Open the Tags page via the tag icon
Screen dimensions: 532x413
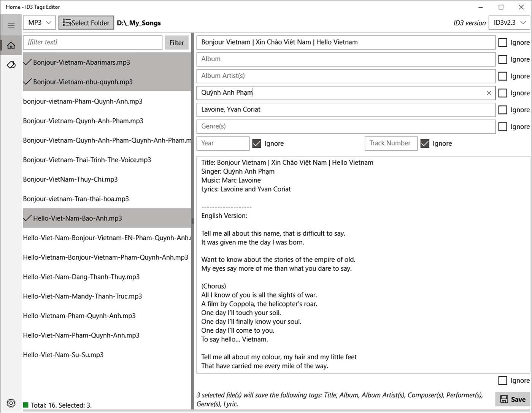[x=11, y=65]
